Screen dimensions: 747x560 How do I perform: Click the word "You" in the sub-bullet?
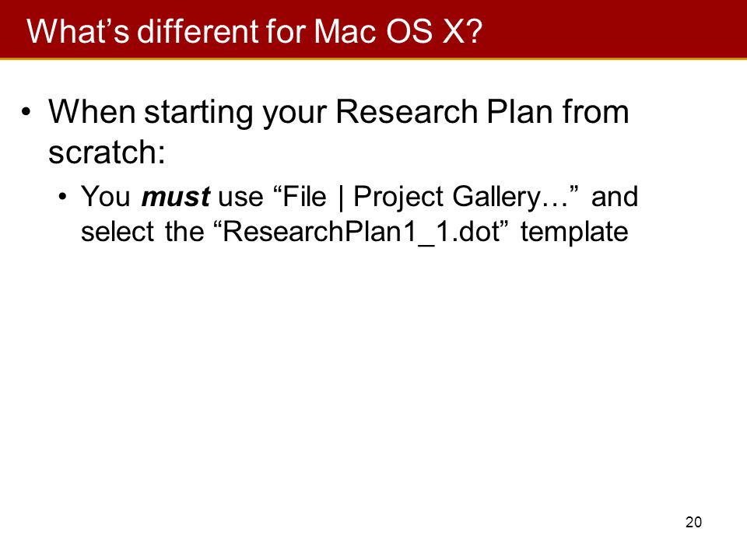pyautogui.click(x=106, y=196)
